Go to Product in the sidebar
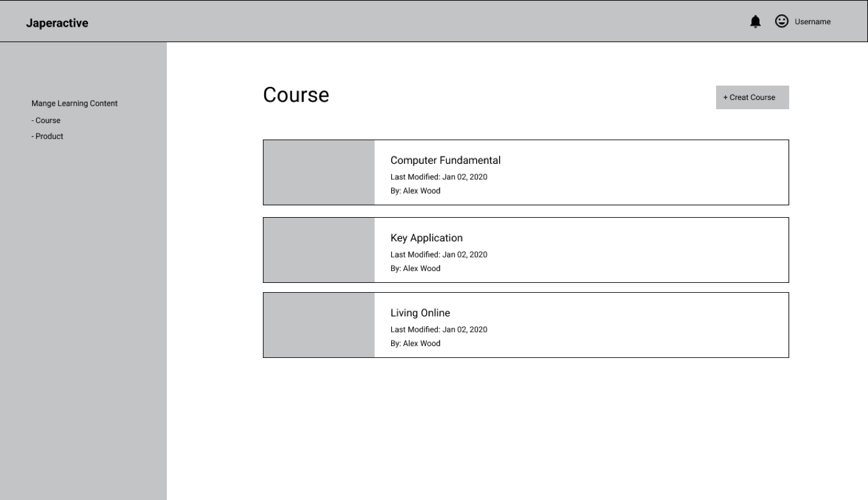This screenshot has height=500, width=868. 48,136
